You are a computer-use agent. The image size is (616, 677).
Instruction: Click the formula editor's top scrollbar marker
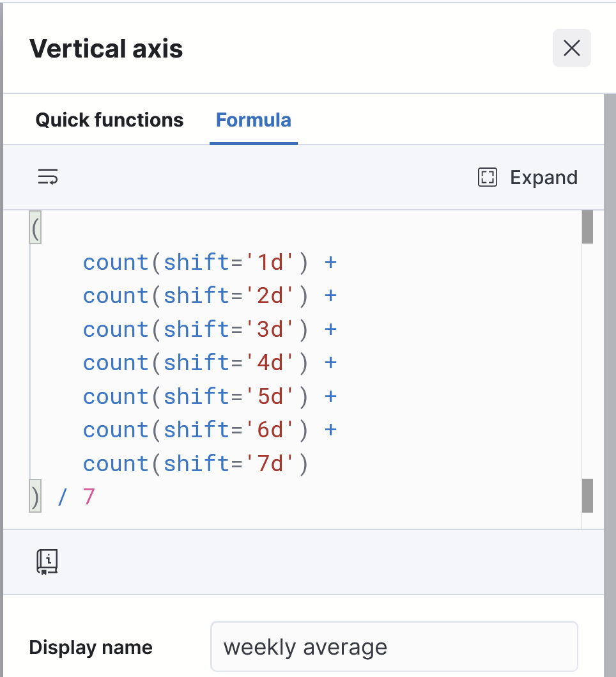[x=587, y=227]
